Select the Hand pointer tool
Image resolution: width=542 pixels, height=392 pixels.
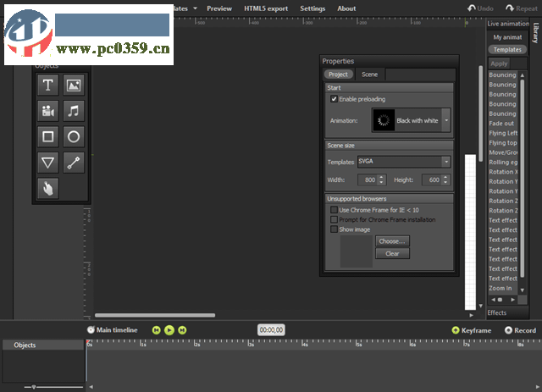tap(48, 189)
